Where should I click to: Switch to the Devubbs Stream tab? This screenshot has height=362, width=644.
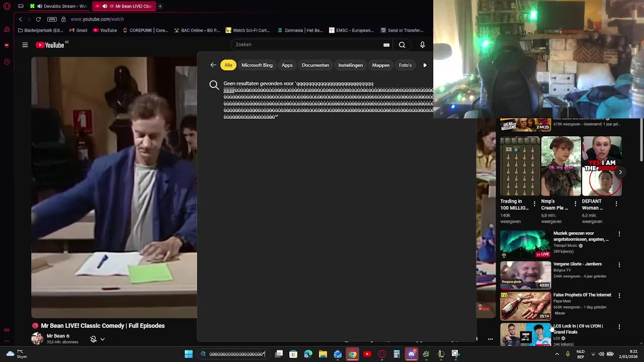tap(58, 6)
